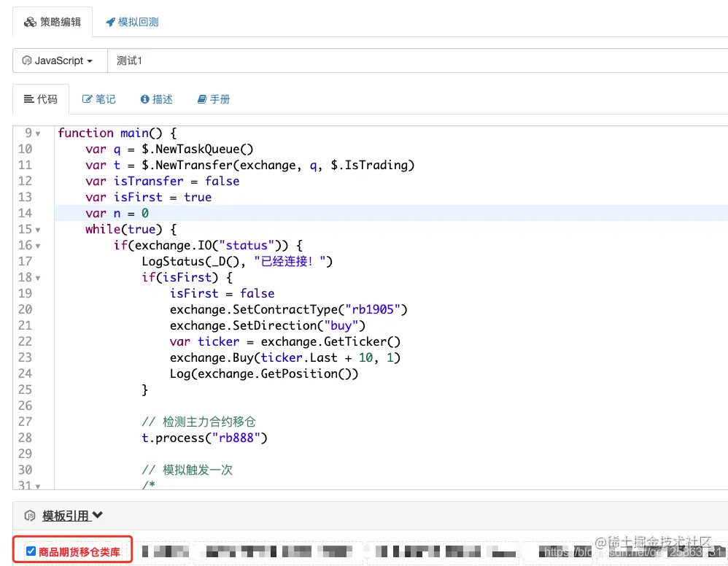
Task: Click on "已经连接！" string in line 17
Action: (290, 261)
